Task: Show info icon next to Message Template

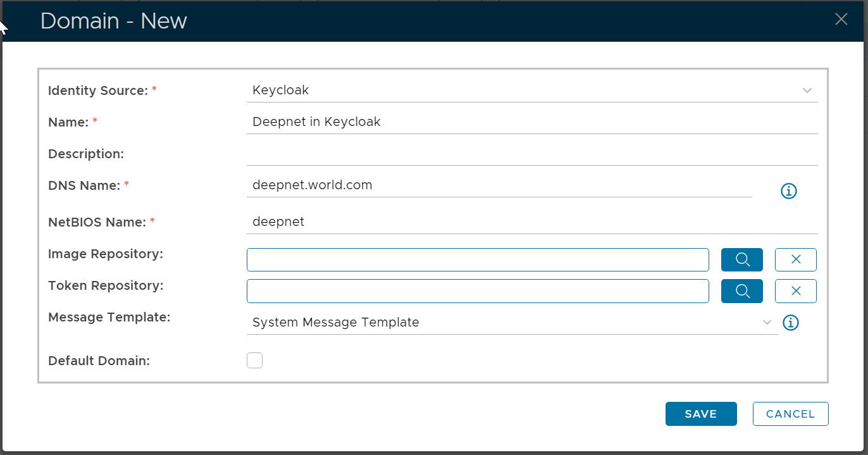Action: [x=791, y=323]
